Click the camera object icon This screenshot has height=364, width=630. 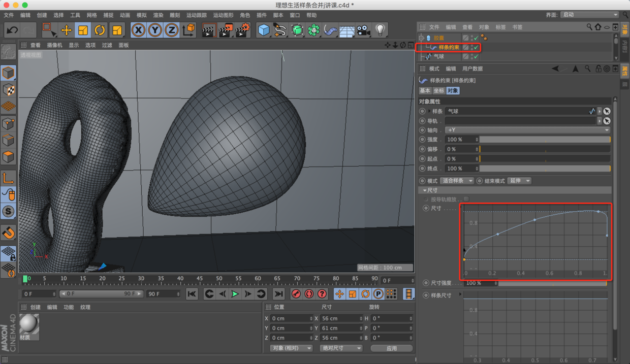363,30
